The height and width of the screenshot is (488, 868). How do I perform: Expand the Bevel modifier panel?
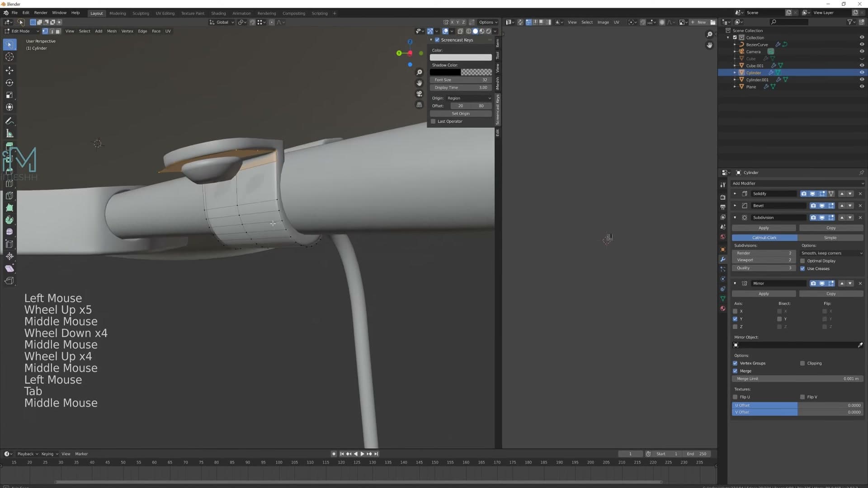coord(735,206)
